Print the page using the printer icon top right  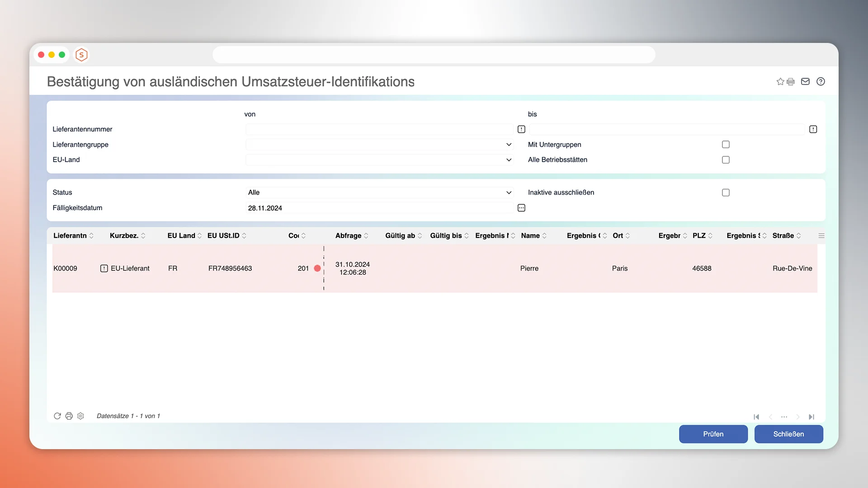(790, 81)
